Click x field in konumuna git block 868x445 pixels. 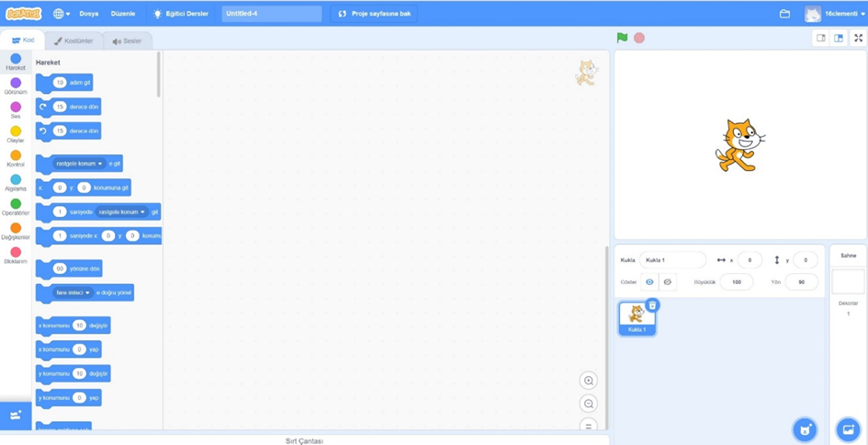point(60,188)
